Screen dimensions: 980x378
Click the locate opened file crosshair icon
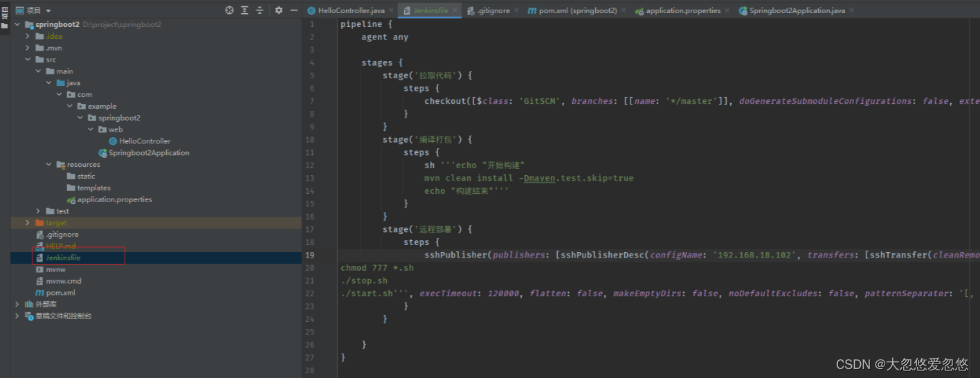[x=230, y=10]
